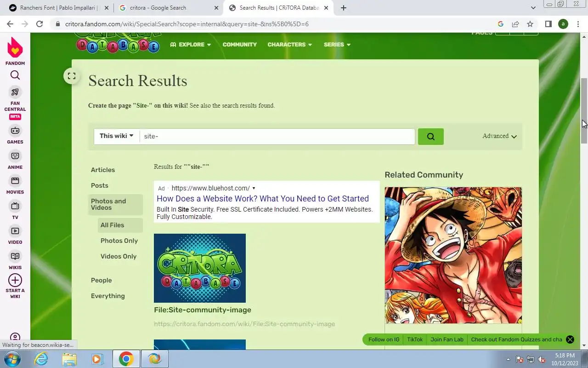Select the Photos and Videos filter
The image size is (588, 368).
tap(115, 204)
